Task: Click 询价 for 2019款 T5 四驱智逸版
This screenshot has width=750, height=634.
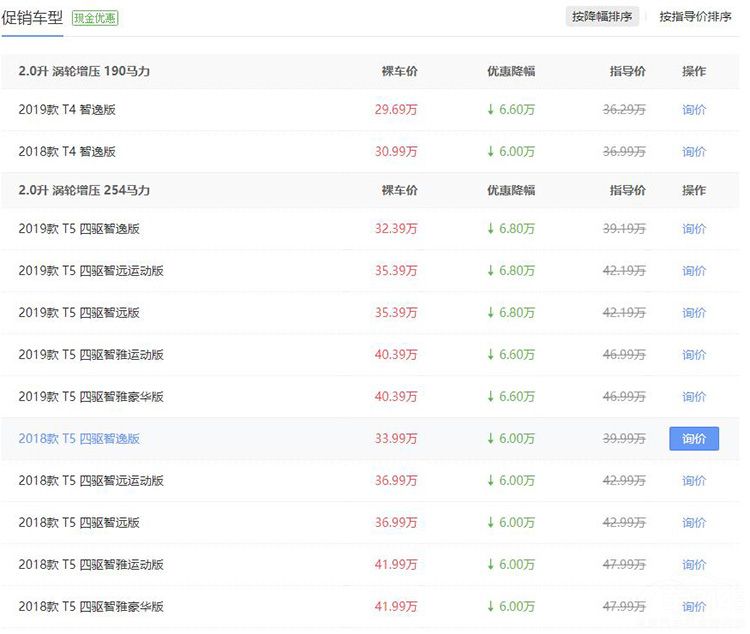Action: click(x=694, y=229)
